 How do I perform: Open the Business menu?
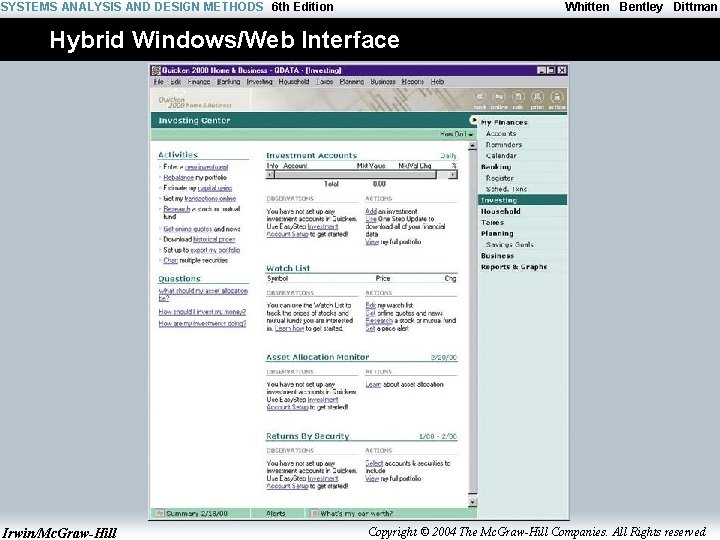[x=383, y=82]
